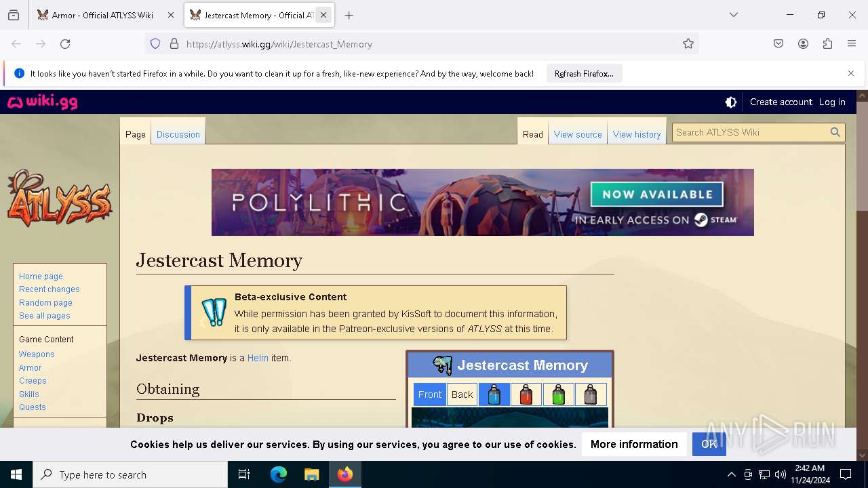Screen dimensions: 868x488
Task: Open the View source tab
Action: point(578,134)
